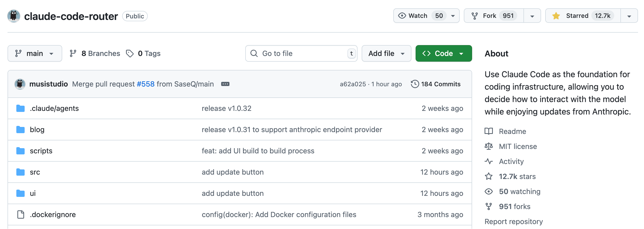This screenshot has width=644, height=229.
Task: Click the MIT license scales icon
Action: click(x=489, y=146)
